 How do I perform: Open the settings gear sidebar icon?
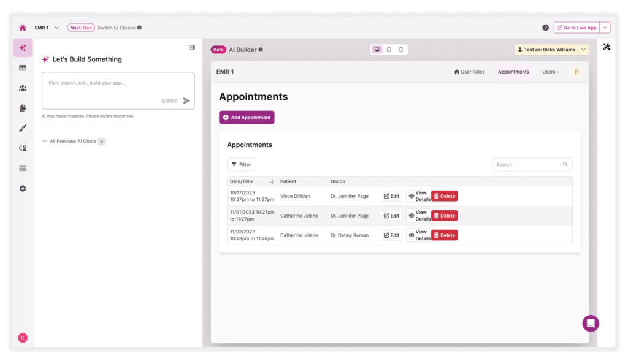[23, 188]
